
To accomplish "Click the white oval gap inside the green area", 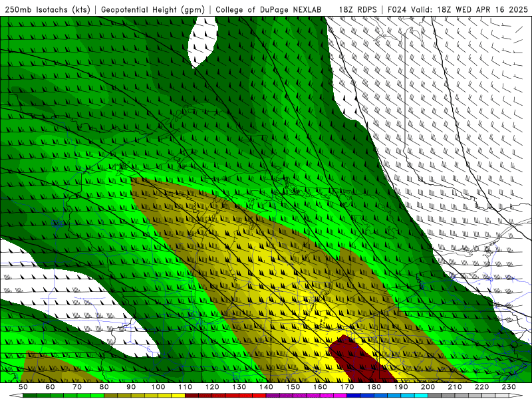I will (203, 42).
